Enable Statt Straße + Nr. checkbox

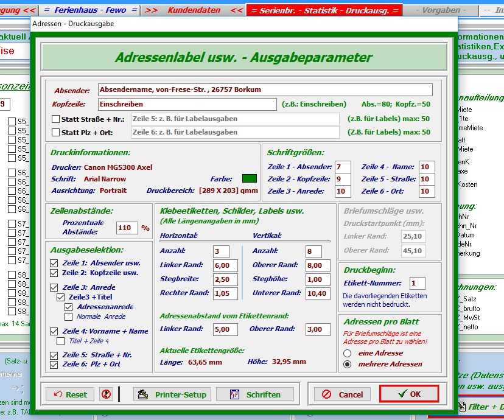pos(56,119)
